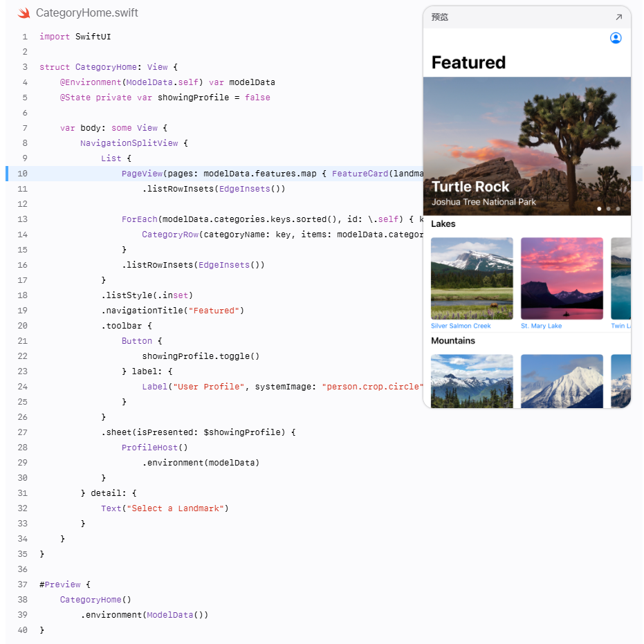Click the 'NavigationSplitView {' code line

tap(134, 143)
